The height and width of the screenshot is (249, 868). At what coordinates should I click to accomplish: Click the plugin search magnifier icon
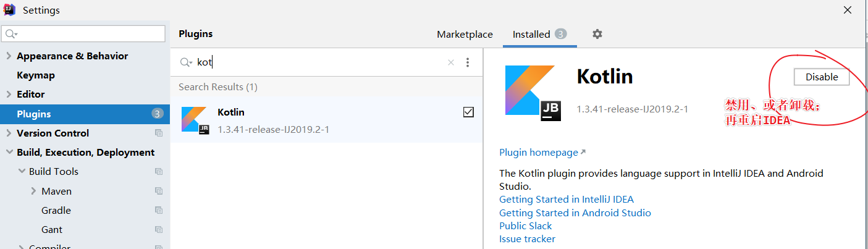coord(186,62)
